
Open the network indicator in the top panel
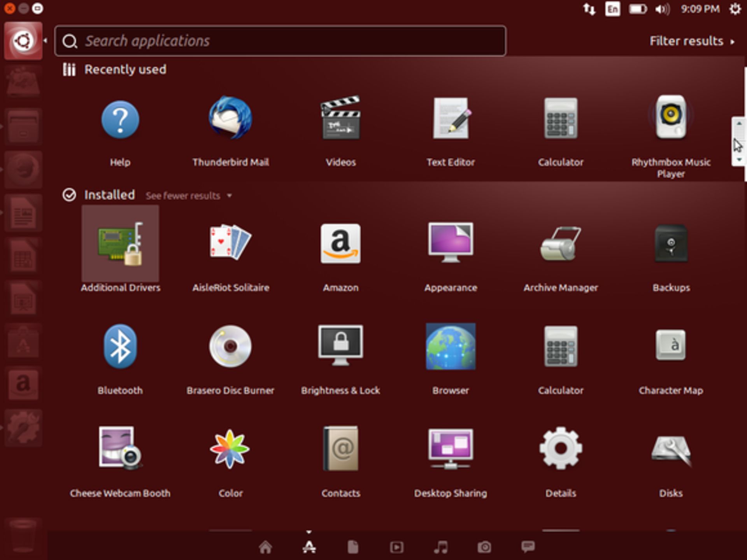(589, 9)
